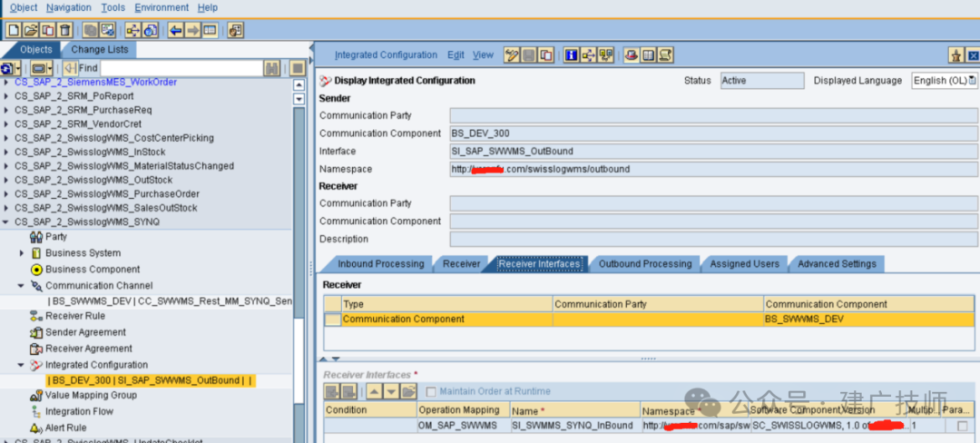
Task: Select Sender Agreement tree item
Action: click(x=85, y=332)
